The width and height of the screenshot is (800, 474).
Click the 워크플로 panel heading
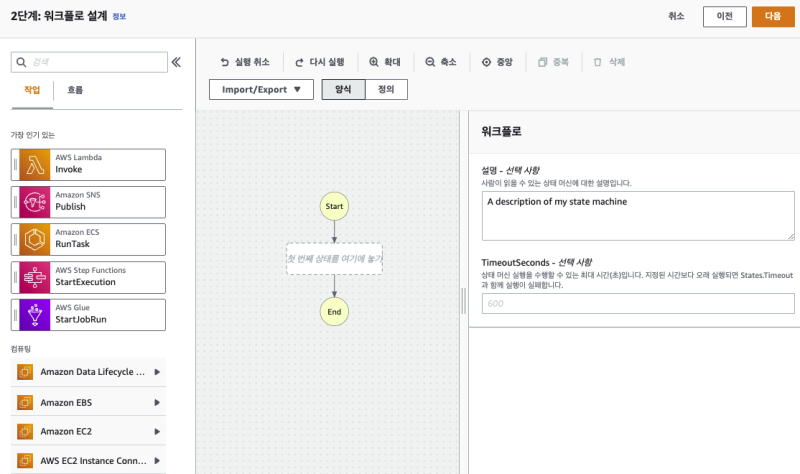click(x=501, y=132)
